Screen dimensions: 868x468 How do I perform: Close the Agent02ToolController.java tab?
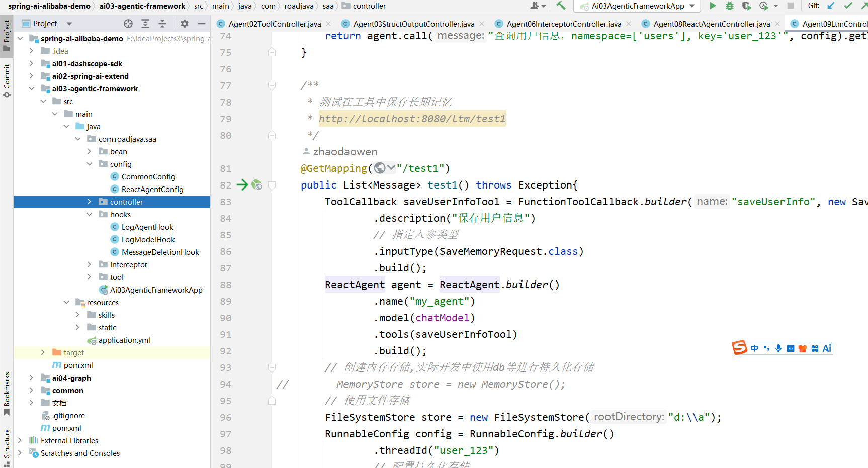click(x=328, y=24)
